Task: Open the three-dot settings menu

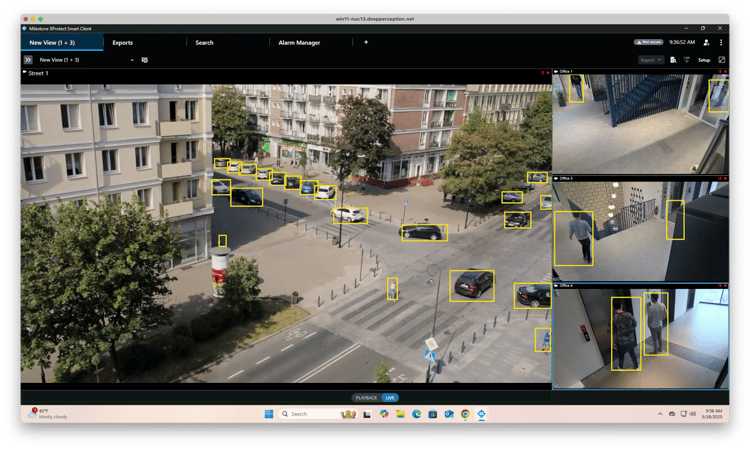Action: point(721,43)
